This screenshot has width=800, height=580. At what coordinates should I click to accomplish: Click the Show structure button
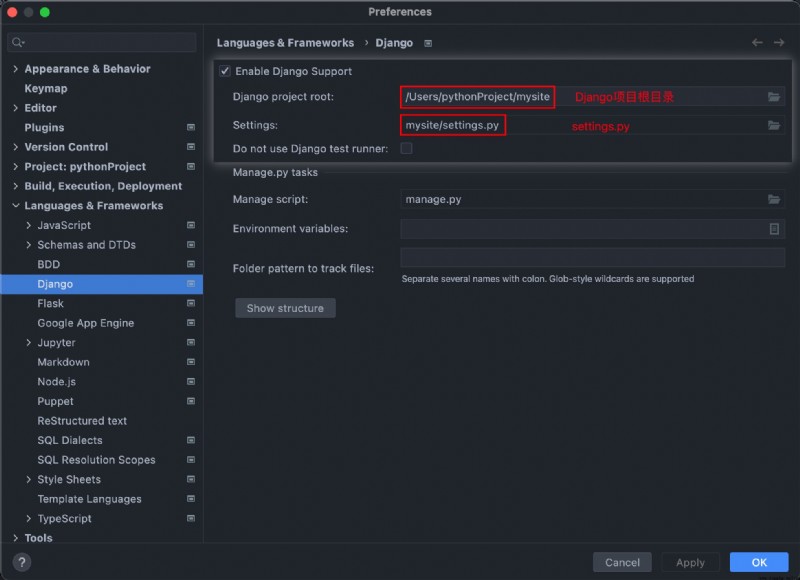point(285,308)
